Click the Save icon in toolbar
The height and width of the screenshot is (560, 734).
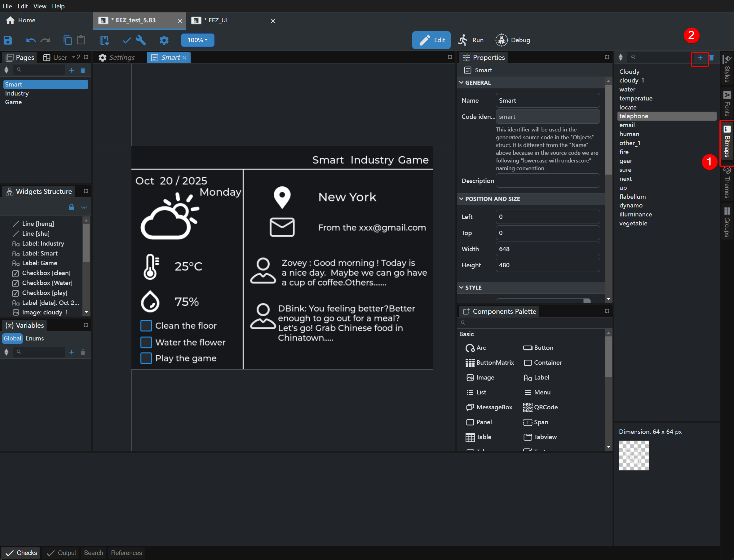[8, 40]
